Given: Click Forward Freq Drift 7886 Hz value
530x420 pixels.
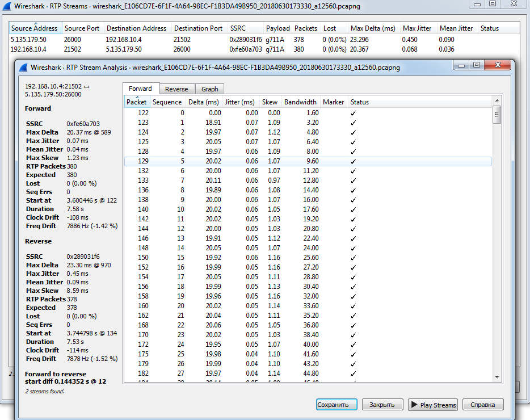Looking at the screenshot, I should [x=92, y=226].
